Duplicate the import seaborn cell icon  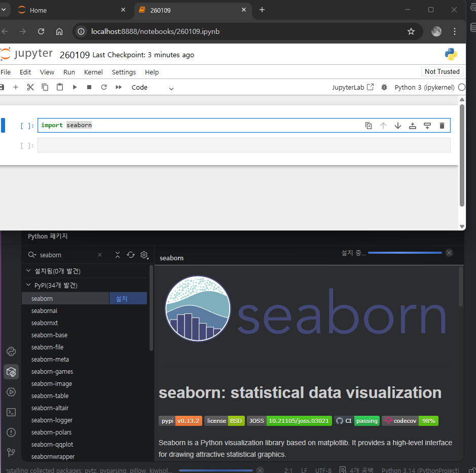[x=369, y=126]
